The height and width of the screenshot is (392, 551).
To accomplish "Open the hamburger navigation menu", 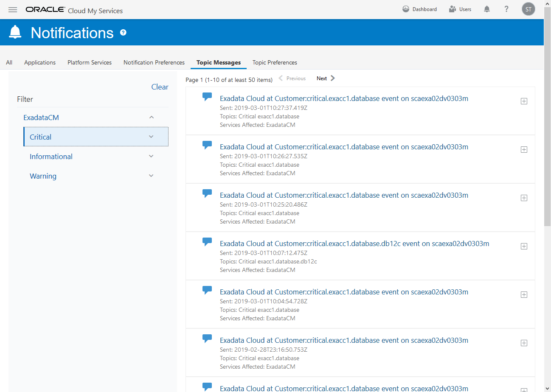I will 13,9.
